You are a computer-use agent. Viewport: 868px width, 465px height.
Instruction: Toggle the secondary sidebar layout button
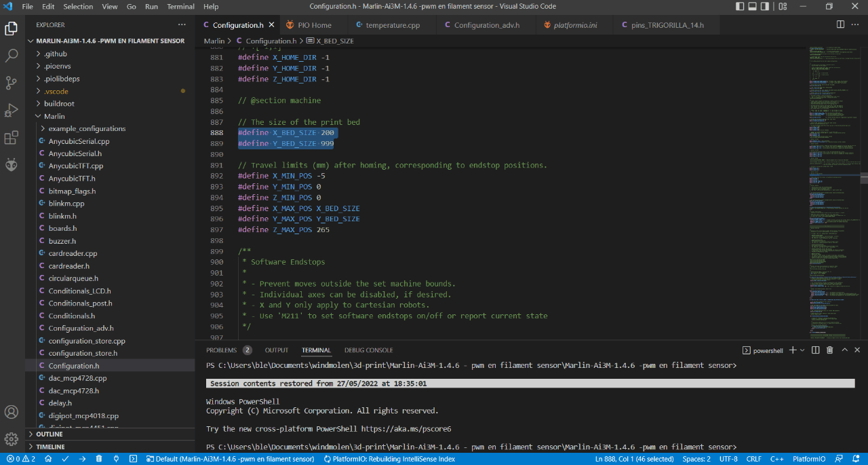[766, 7]
